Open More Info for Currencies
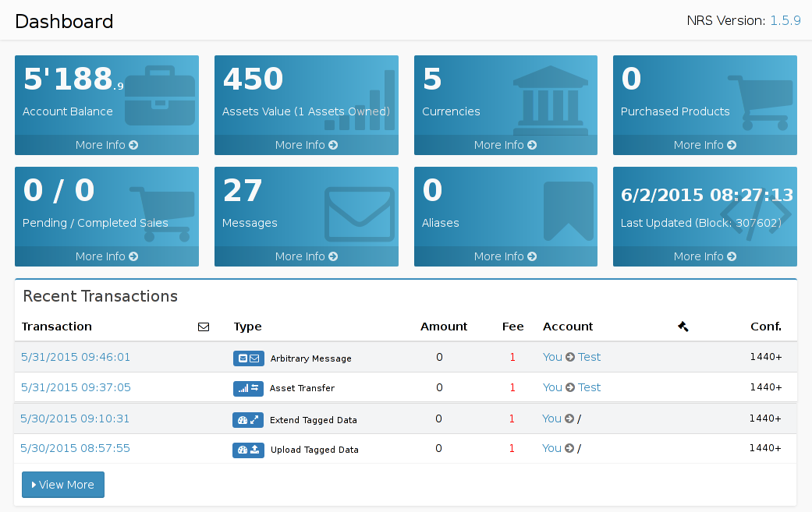The width and height of the screenshot is (812, 512). coord(505,145)
